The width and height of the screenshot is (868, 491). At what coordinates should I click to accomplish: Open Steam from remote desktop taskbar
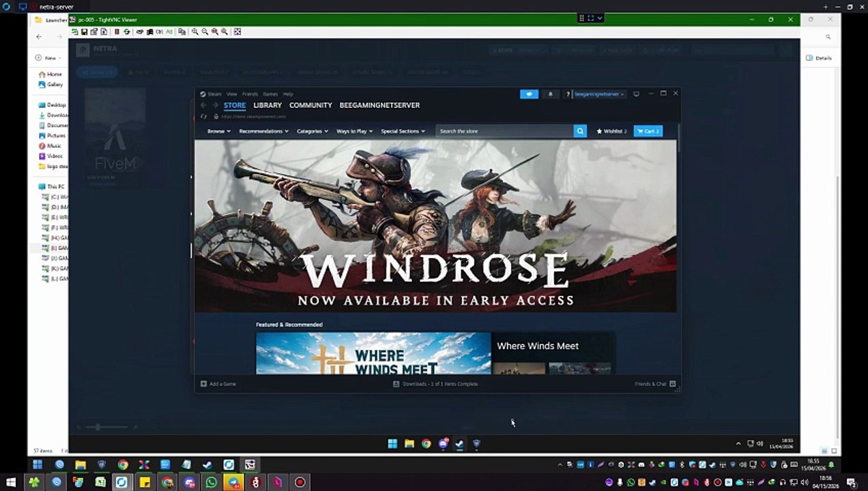click(x=460, y=444)
